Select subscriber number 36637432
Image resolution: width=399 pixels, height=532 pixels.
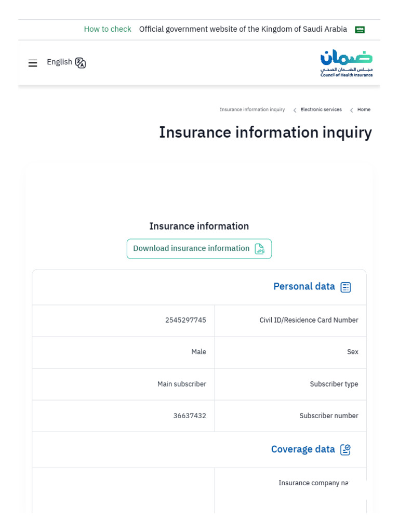pos(190,416)
